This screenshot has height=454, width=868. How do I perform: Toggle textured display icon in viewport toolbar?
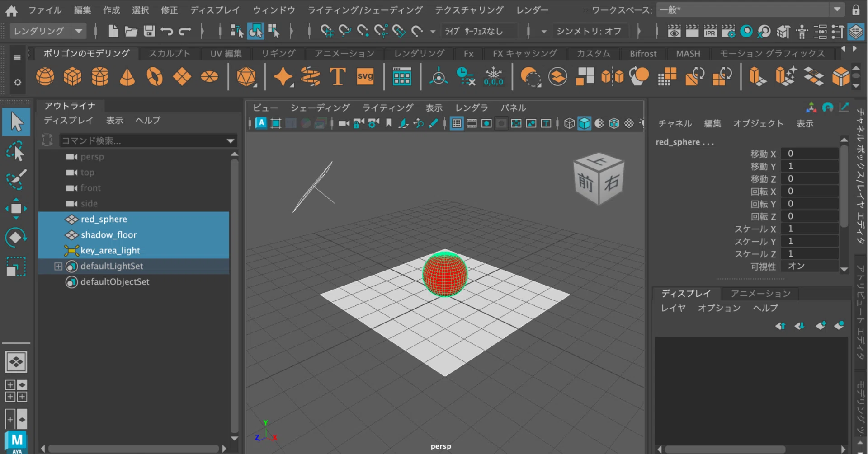628,123
